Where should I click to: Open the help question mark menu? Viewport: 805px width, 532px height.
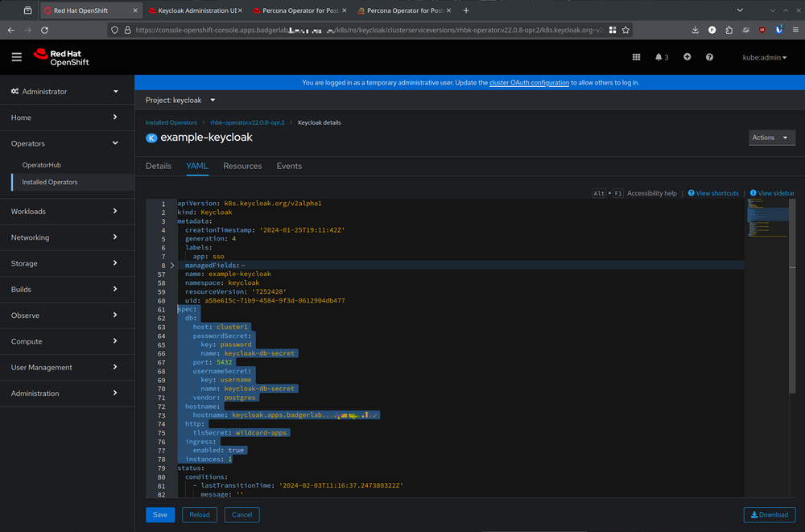709,57
